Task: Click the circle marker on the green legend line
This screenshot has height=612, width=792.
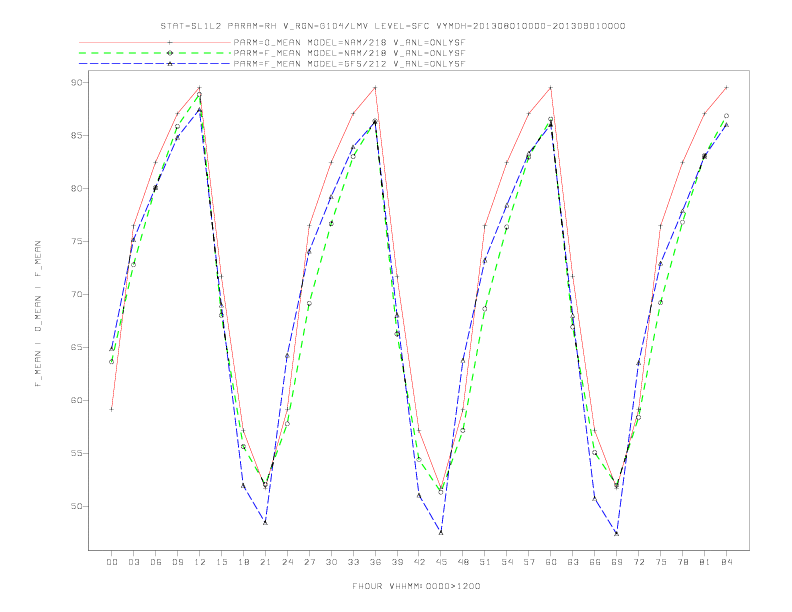Action: point(170,53)
